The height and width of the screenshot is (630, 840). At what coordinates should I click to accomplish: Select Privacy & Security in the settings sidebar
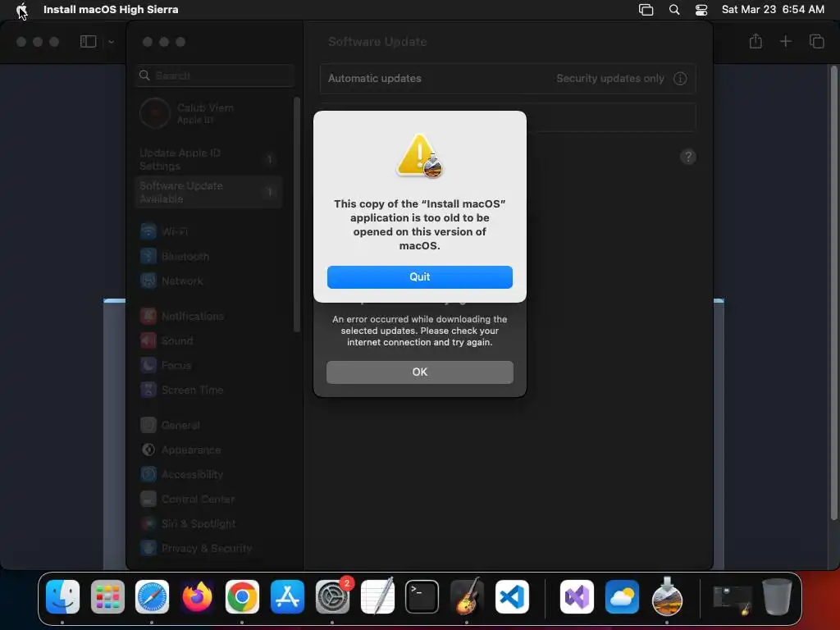coord(209,549)
